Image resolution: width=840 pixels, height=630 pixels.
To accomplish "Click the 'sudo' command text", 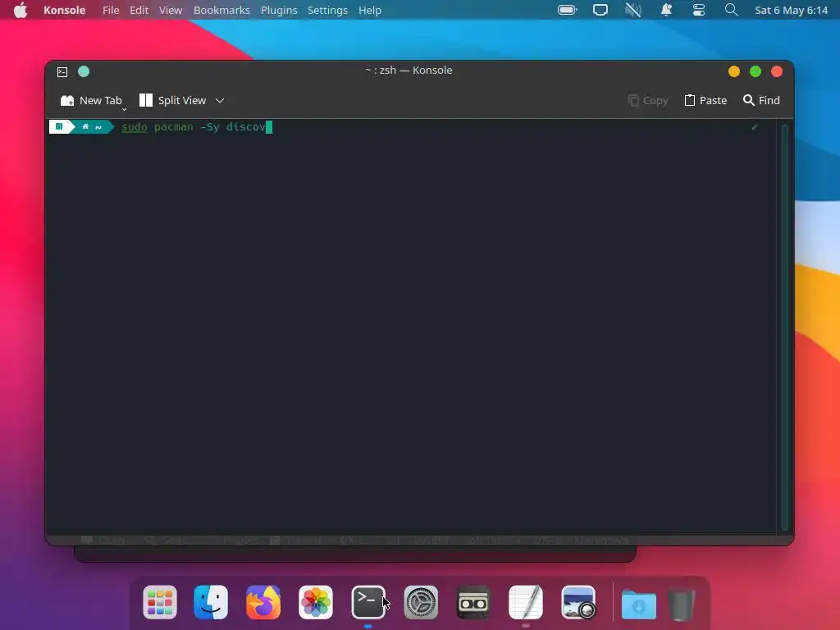I will point(134,127).
